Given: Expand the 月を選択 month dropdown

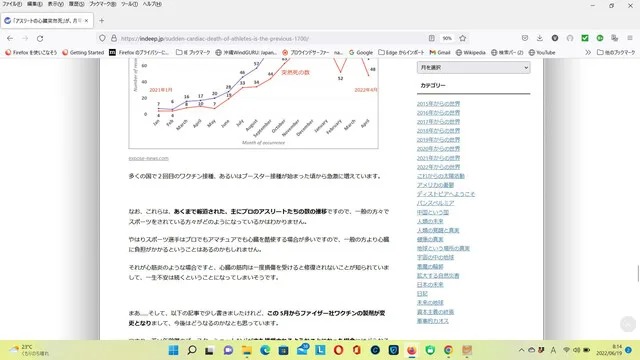Looking at the screenshot, I should 473,67.
